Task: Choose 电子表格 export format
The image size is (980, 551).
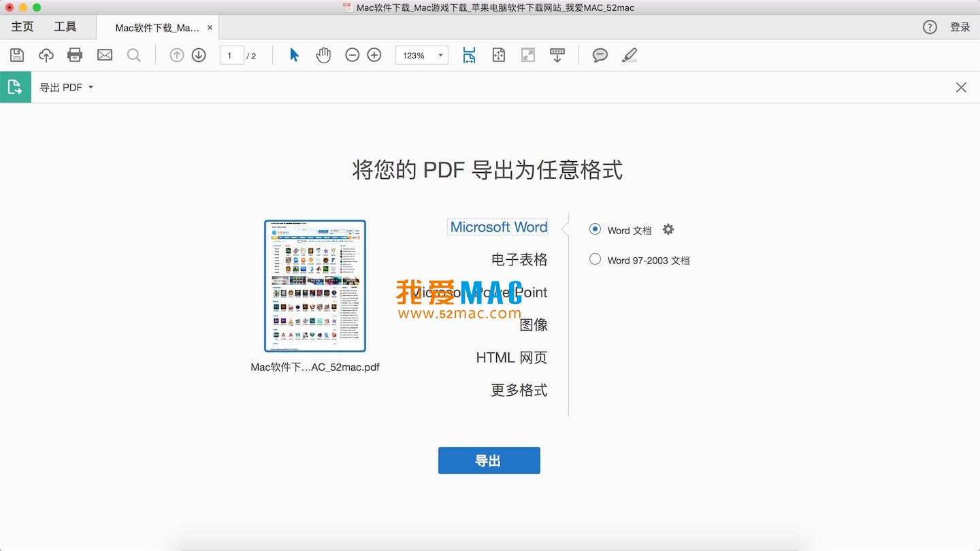Action: [x=519, y=260]
